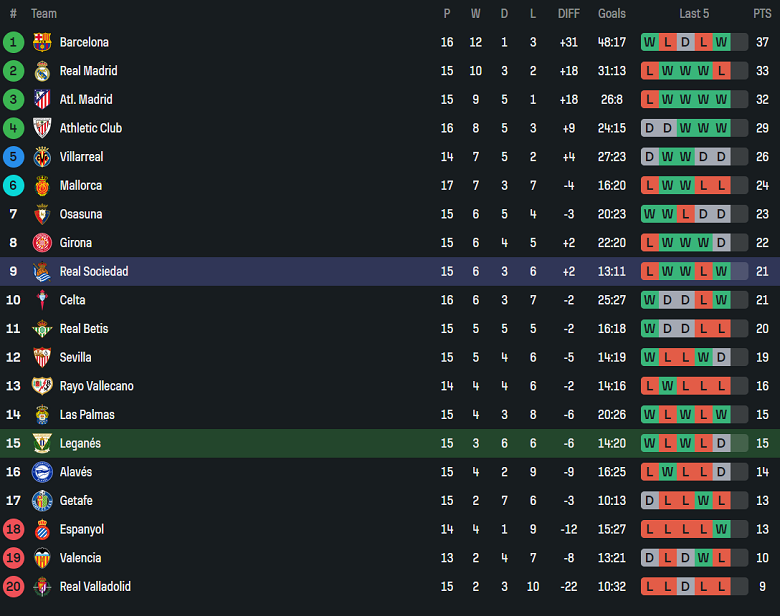Click the Real Madrid club crest
Viewport: 780px width, 616px height.
click(x=41, y=71)
